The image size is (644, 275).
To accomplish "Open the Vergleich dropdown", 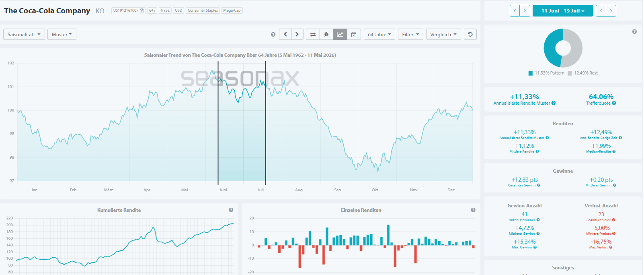I will coord(443,34).
